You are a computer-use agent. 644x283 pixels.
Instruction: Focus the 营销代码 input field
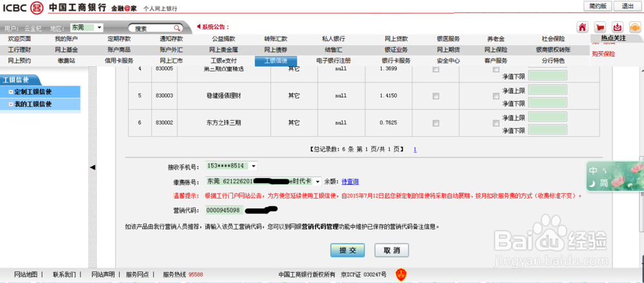click(x=224, y=210)
